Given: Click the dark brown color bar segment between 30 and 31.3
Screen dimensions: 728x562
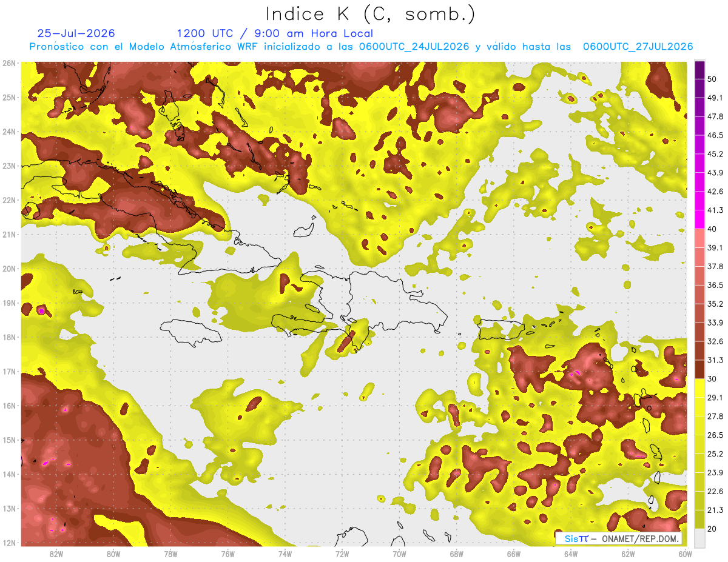Looking at the screenshot, I should pyautogui.click(x=699, y=369).
